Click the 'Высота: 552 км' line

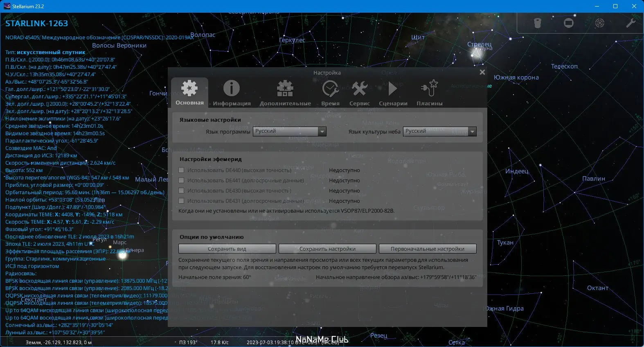pyautogui.click(x=24, y=170)
